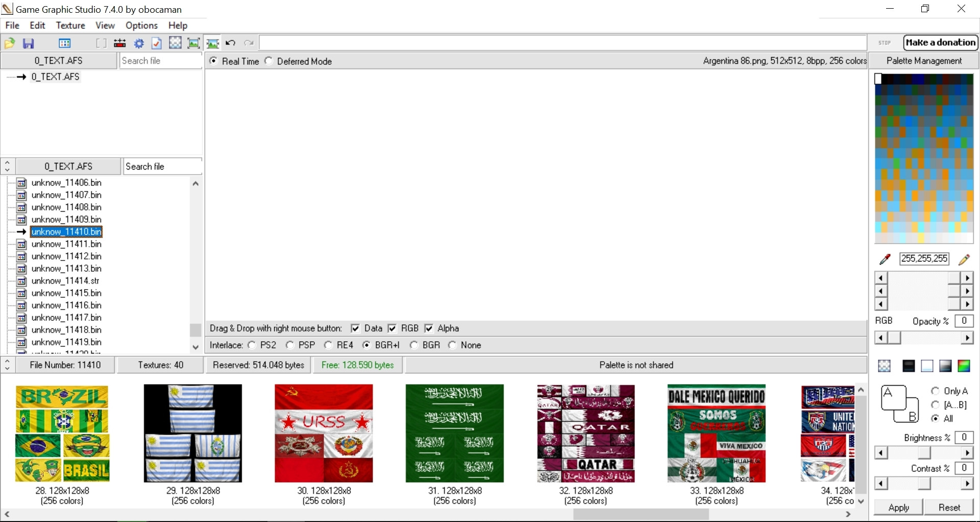Select the Qatar texture thumbnail 32
Screen dimensions: 980x522
[585, 434]
